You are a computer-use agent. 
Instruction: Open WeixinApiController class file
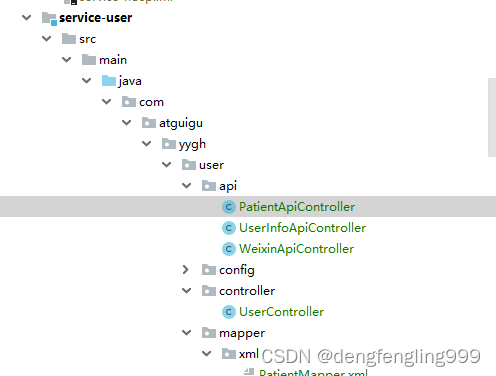pos(297,249)
